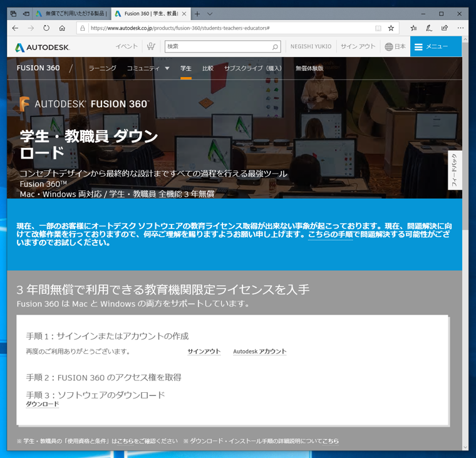Open the こちら link for 使用資格と条件
The width and height of the screenshot is (476, 458).
125,441
